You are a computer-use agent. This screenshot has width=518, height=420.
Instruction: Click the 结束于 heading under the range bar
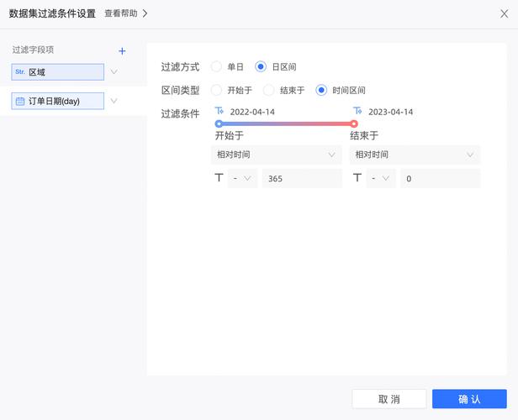tap(364, 135)
